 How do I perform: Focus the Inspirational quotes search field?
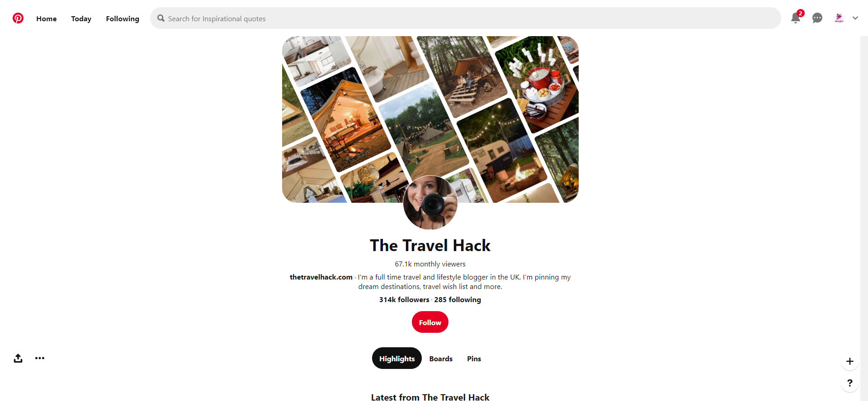click(466, 18)
